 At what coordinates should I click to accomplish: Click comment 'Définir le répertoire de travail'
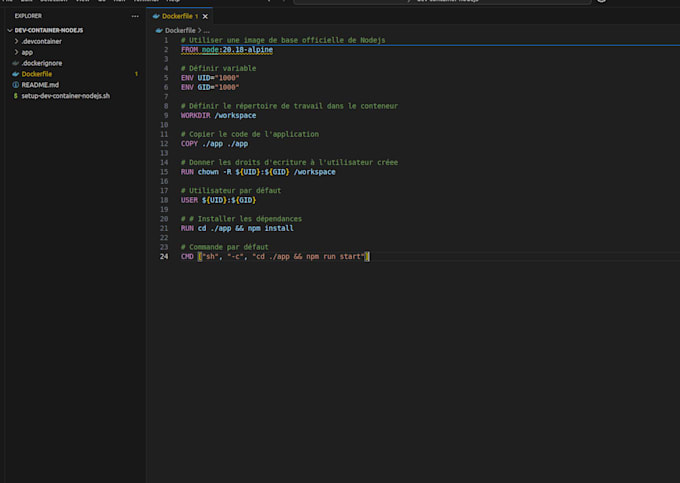289,106
